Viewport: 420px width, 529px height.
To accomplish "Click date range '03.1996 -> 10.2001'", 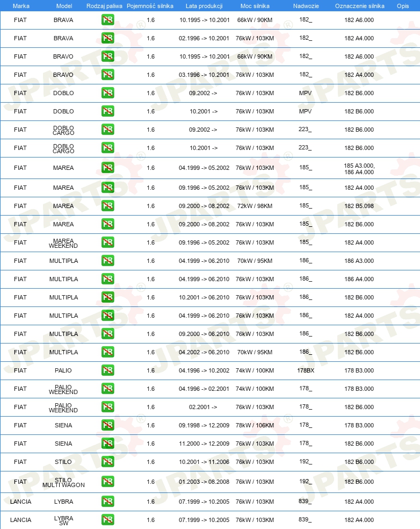I will click(204, 75).
